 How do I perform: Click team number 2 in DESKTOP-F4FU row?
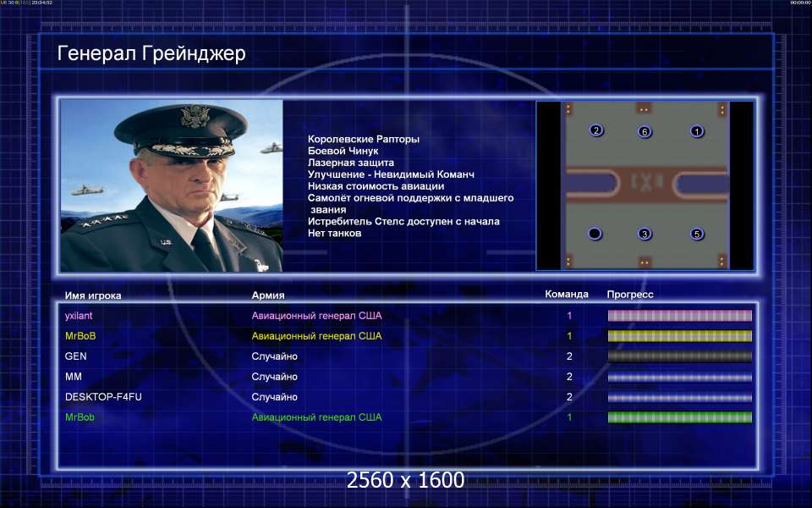569,396
